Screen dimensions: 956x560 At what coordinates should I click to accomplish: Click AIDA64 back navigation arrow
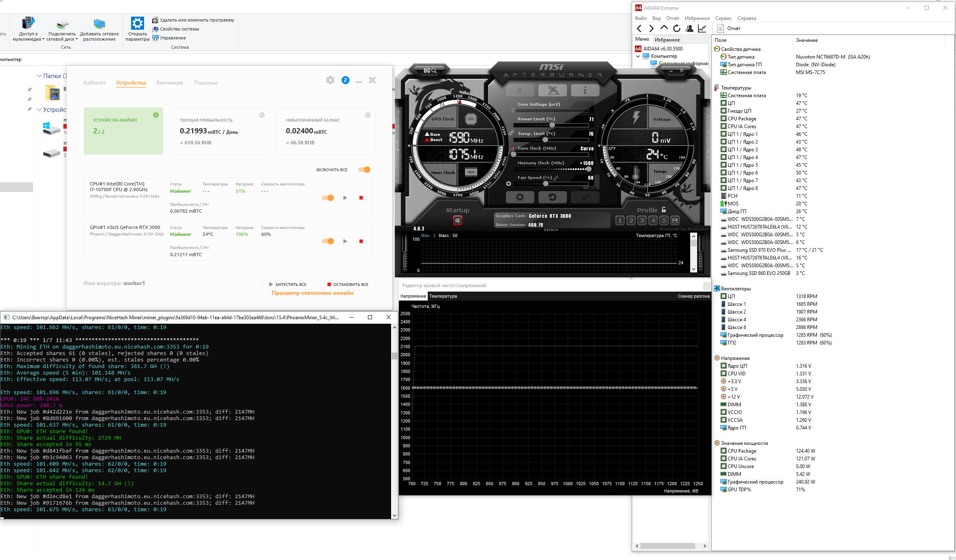coord(639,28)
